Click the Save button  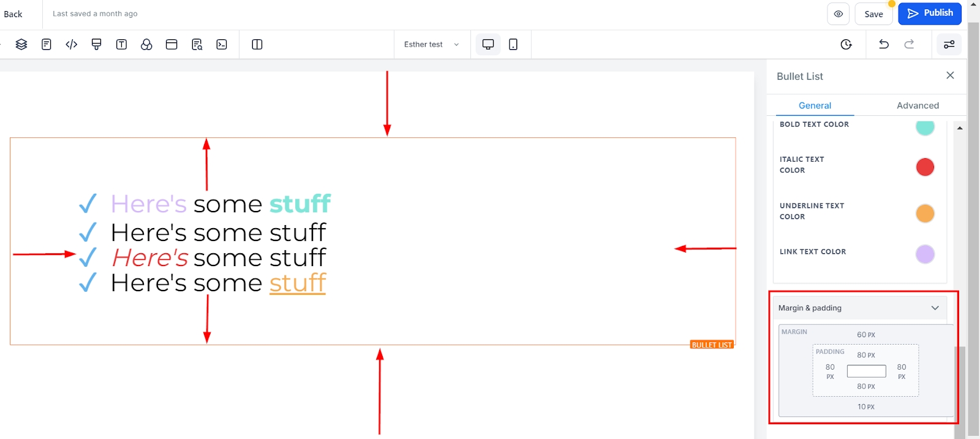[x=873, y=14]
